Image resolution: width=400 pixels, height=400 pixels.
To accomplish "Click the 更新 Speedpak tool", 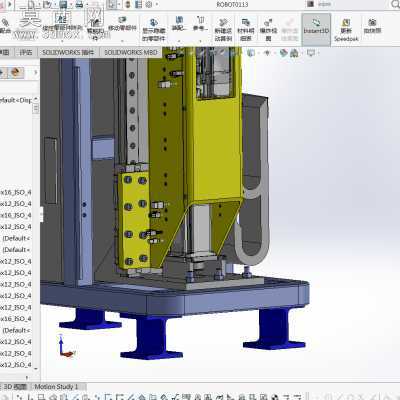I will 346,30.
